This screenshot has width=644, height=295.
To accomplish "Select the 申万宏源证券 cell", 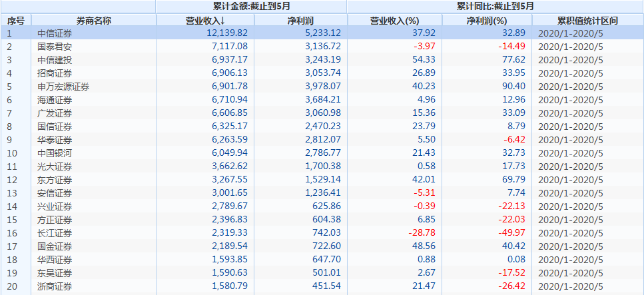I will pos(63,87).
